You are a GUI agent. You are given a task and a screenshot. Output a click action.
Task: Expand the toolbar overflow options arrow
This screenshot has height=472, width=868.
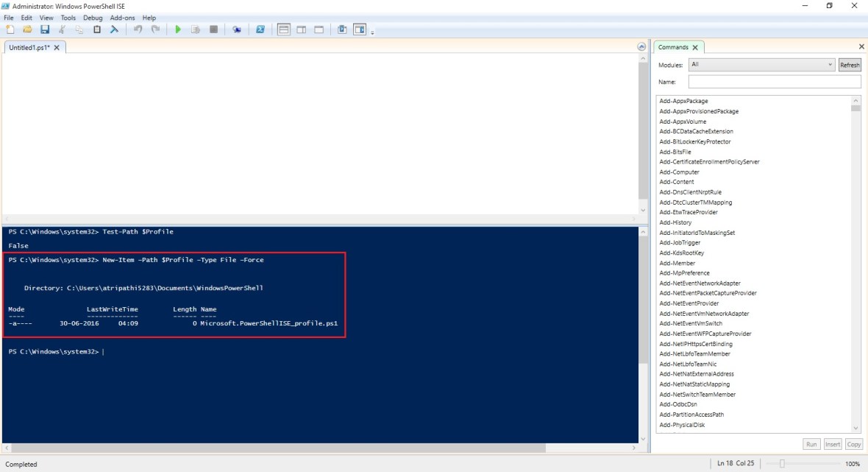pos(373,32)
